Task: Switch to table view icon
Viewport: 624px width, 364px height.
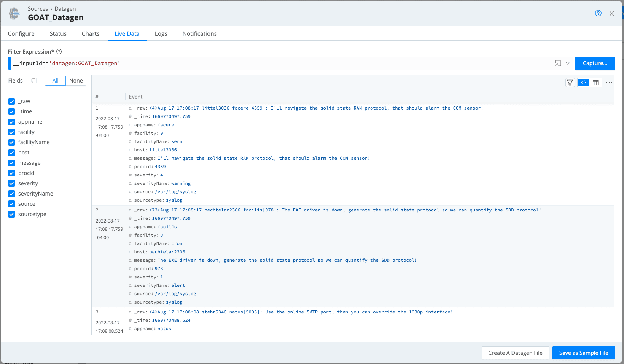Action: tap(595, 83)
